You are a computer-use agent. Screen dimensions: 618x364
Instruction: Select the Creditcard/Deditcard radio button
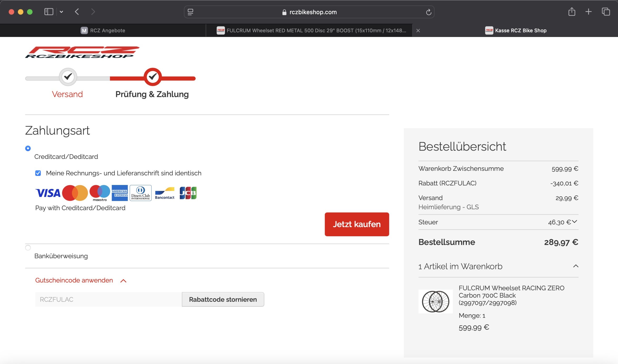point(28,148)
